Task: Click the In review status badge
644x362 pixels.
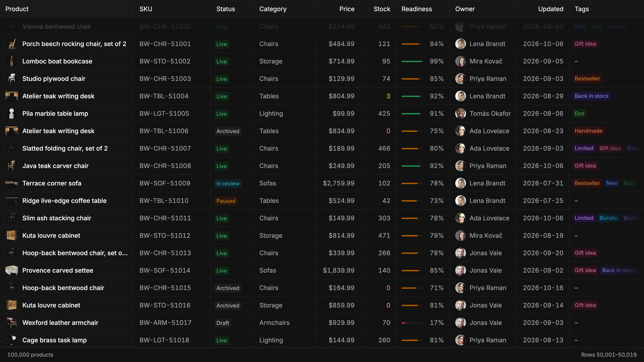Action: (228, 183)
